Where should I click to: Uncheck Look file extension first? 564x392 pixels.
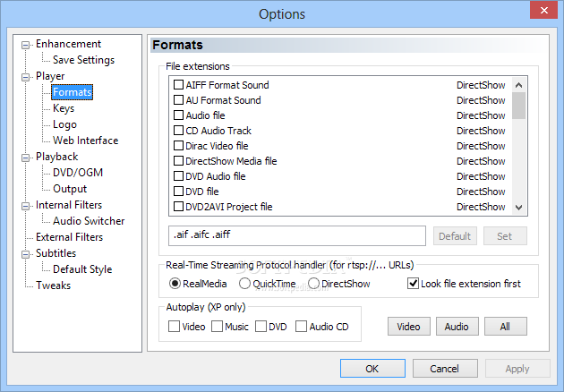(x=413, y=284)
